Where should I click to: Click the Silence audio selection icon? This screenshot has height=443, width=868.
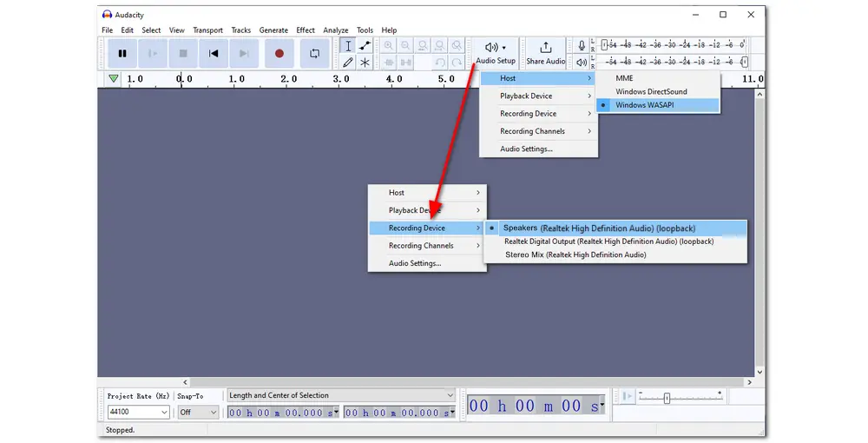click(x=405, y=63)
